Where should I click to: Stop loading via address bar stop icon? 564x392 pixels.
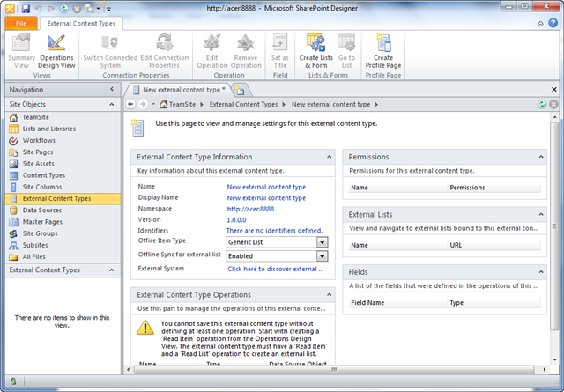pos(553,104)
